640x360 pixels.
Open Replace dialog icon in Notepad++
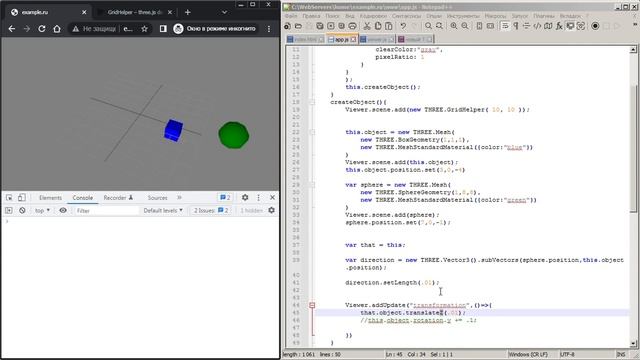439,26
